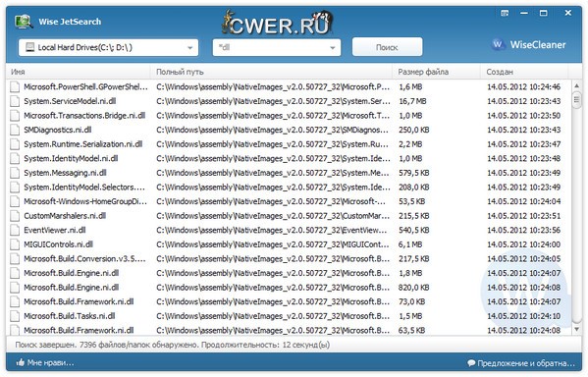Click date 14.05.2012 10:24:46
This screenshot has height=377, width=588.
point(523,87)
